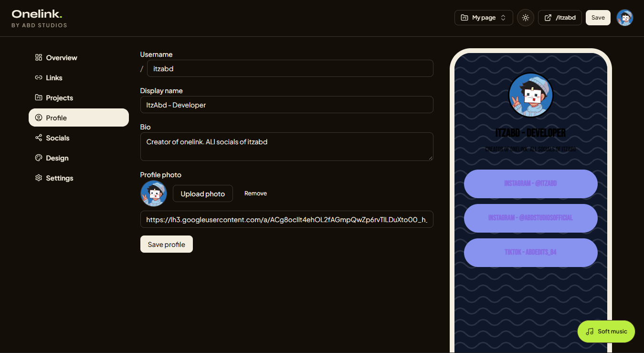This screenshot has height=353, width=644.
Task: Select the Profile sidebar item
Action: click(x=79, y=118)
